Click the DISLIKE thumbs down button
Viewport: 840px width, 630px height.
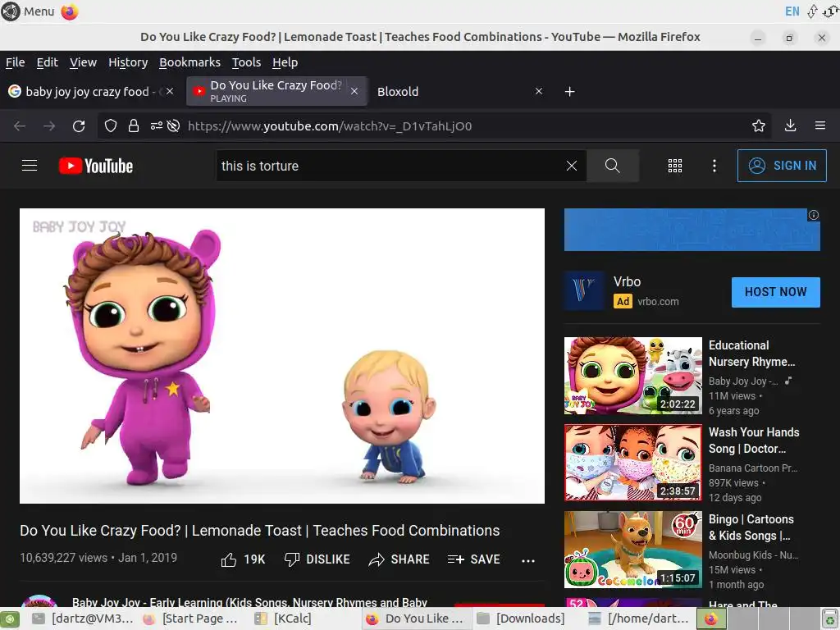coord(317,559)
